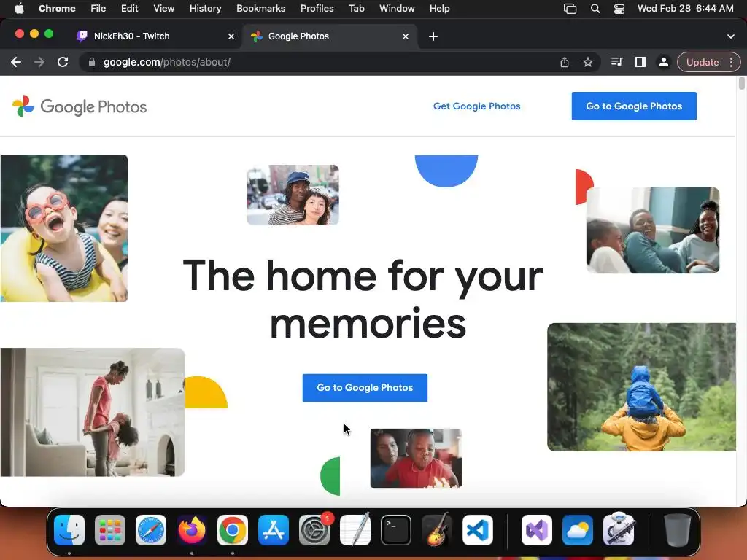
Task: Click the browser forward arrow
Action: point(39,63)
